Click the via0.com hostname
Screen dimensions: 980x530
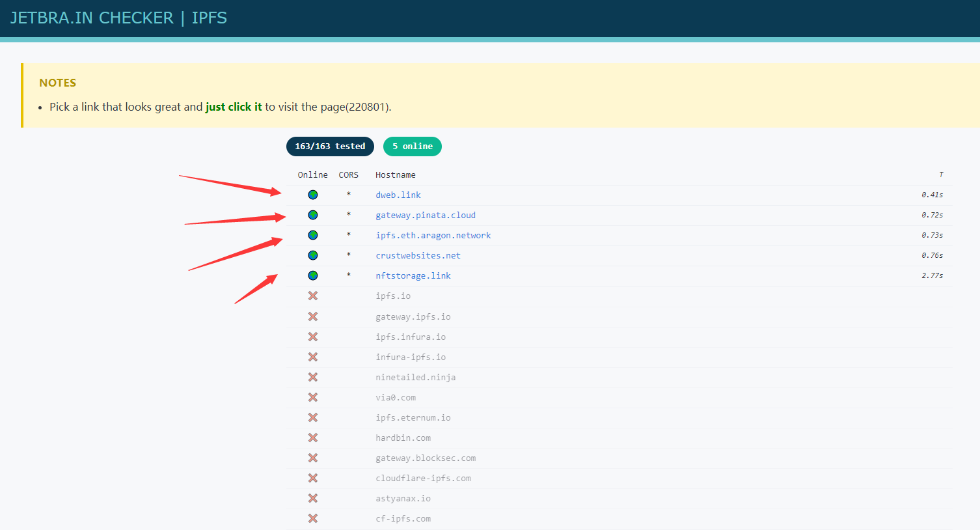pyautogui.click(x=396, y=397)
